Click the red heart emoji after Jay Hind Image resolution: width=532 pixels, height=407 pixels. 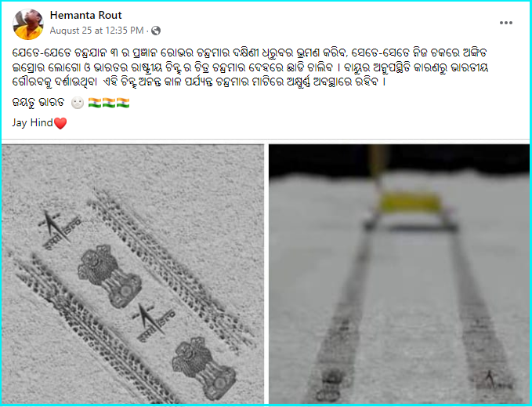60,123
